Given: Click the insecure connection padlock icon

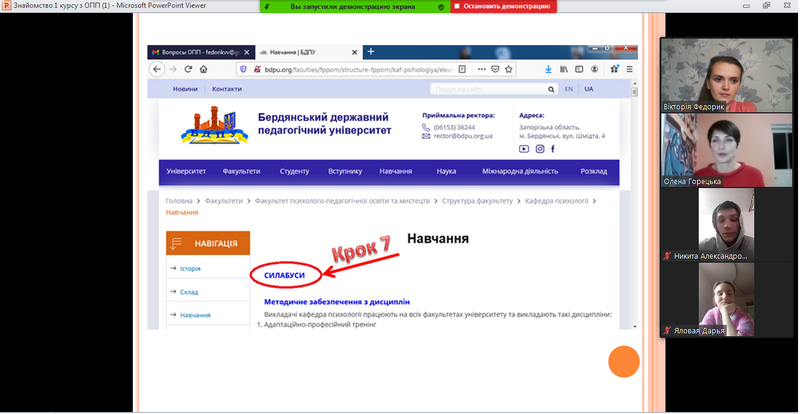Looking at the screenshot, I should (x=257, y=69).
